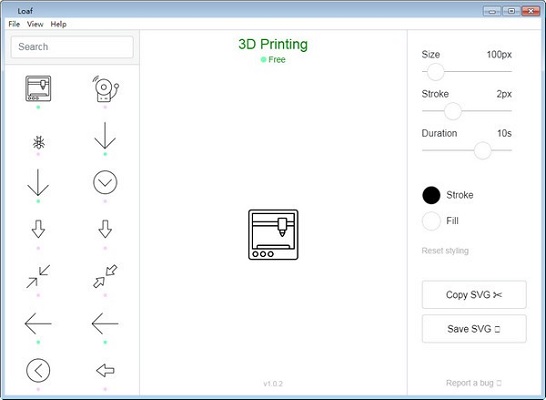Click the black Stroke color swatch
Image resolution: width=546 pixels, height=400 pixels.
pos(431,195)
